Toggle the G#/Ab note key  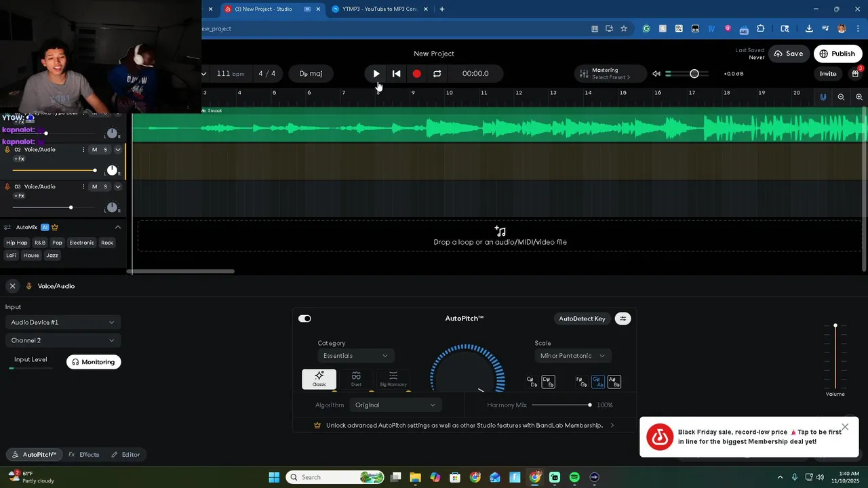point(597,382)
